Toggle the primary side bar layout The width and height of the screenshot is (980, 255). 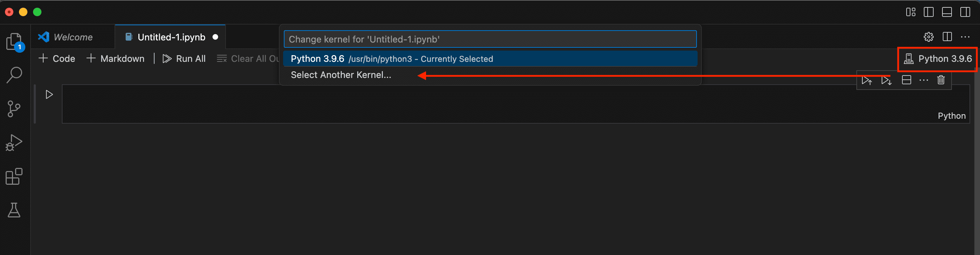pos(929,12)
